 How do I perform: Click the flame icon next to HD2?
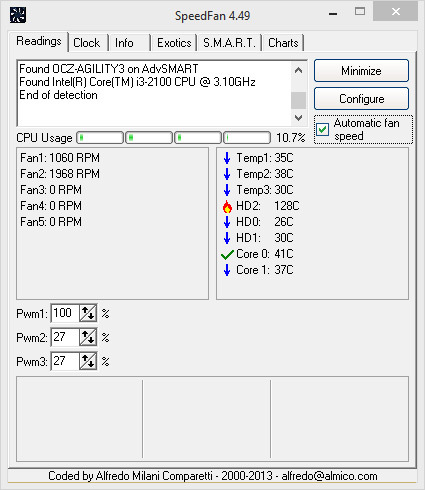click(227, 206)
